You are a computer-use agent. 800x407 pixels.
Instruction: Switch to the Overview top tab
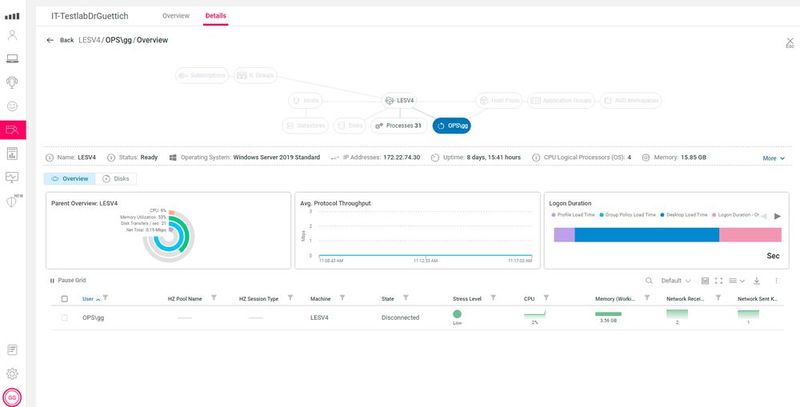tap(176, 16)
